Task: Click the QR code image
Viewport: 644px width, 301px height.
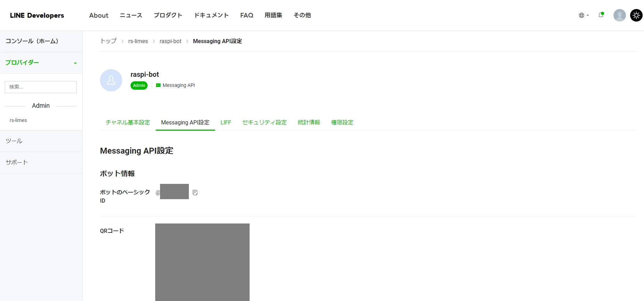Action: point(202,262)
